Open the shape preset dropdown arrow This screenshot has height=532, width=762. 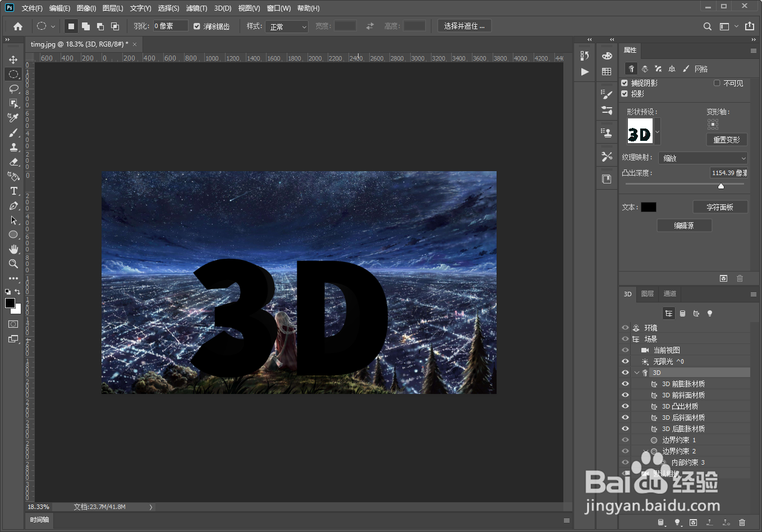tap(657, 132)
